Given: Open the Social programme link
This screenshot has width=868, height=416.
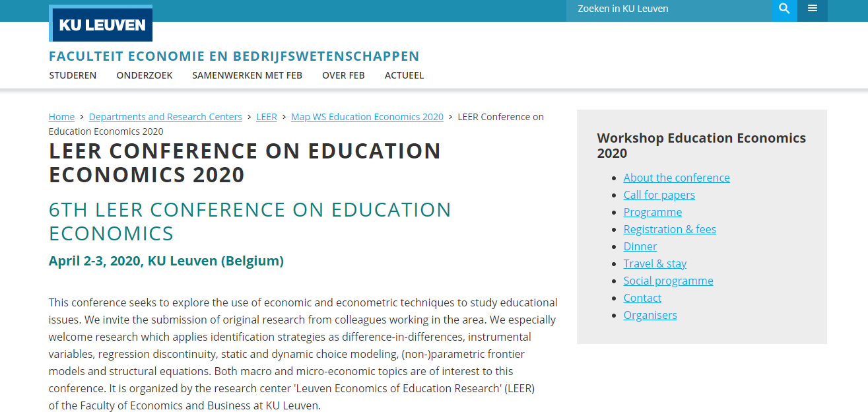Looking at the screenshot, I should [x=669, y=281].
